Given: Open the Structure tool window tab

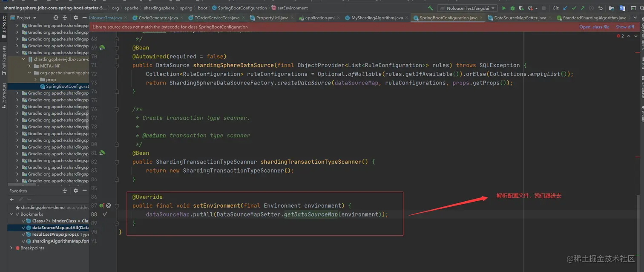Looking at the screenshot, I should pos(4,95).
